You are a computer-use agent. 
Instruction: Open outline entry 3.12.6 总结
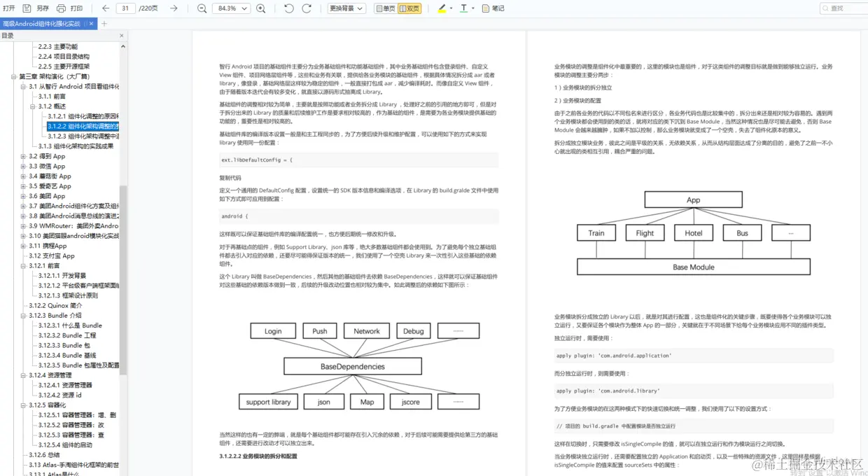[44, 455]
